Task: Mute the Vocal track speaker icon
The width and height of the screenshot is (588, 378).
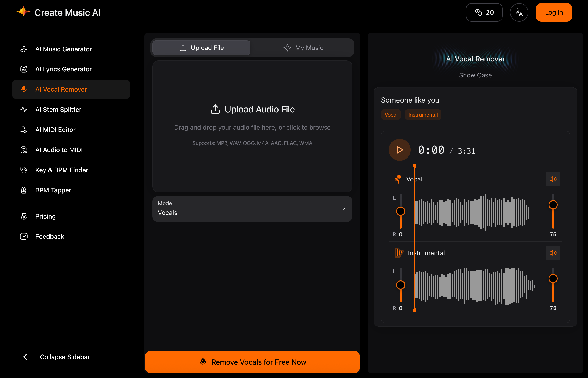Action: (x=553, y=179)
